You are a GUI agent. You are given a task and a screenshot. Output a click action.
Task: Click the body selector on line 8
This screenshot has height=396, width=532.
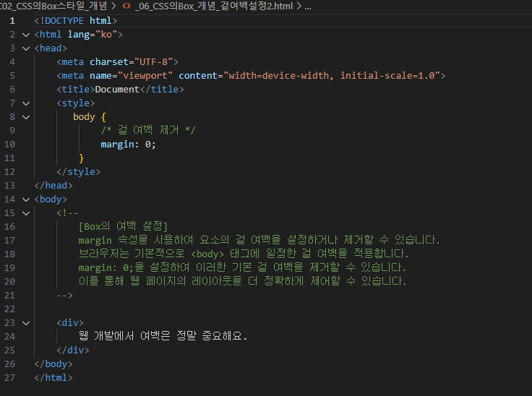pyautogui.click(x=84, y=117)
